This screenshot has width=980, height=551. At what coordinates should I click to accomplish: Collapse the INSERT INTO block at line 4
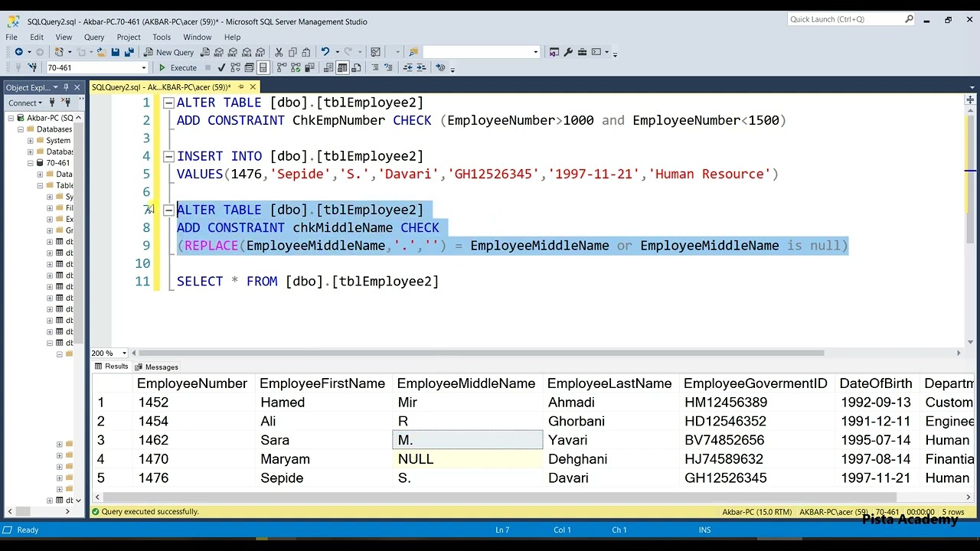(168, 156)
